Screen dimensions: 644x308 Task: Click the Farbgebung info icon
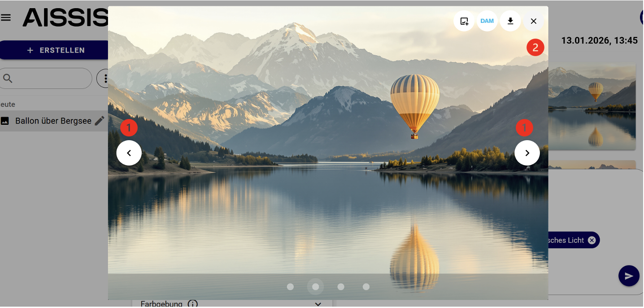(193, 304)
